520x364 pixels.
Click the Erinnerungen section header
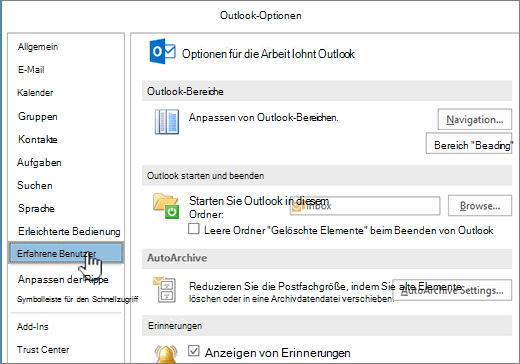coord(327,325)
